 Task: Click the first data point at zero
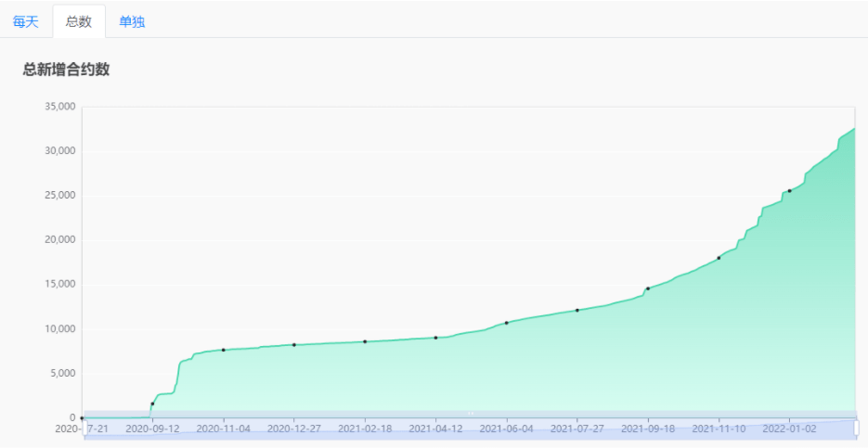click(x=83, y=418)
